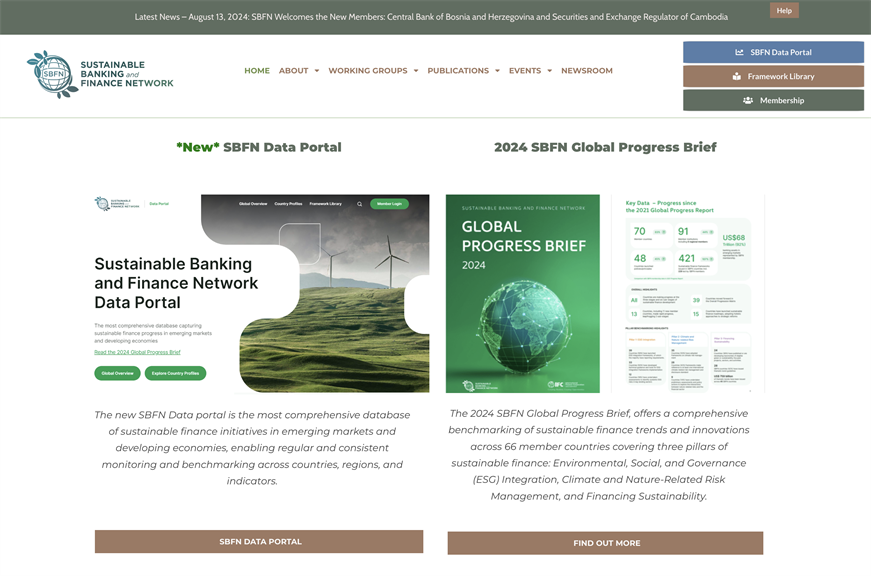871x576 pixels.
Task: Click the '2024 SBFN Global Progress Brief' heading
Action: click(605, 147)
